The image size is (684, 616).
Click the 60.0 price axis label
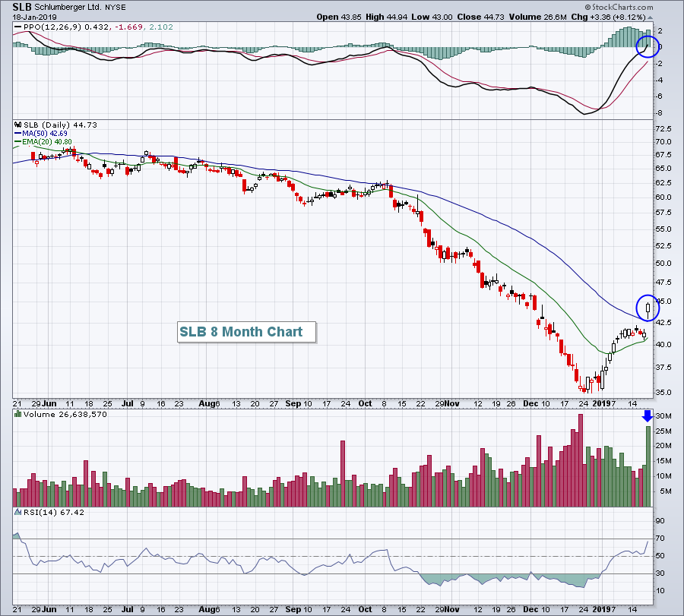tap(663, 197)
